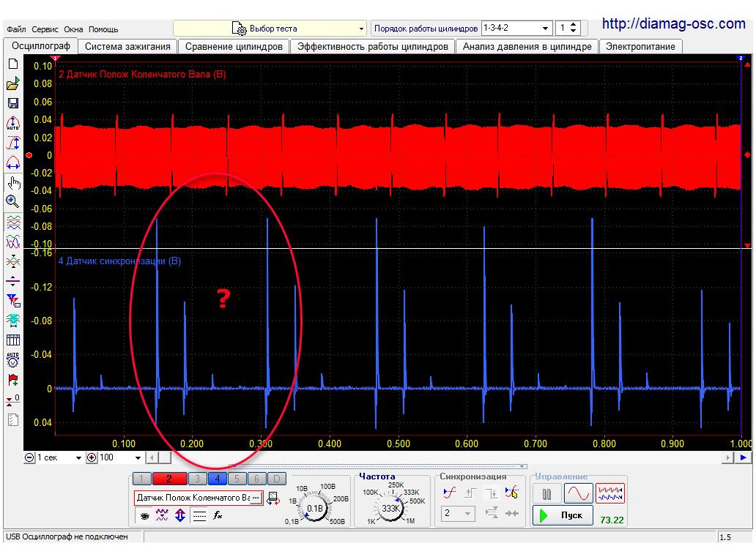Select dual waveform recorder mode button

point(610,494)
